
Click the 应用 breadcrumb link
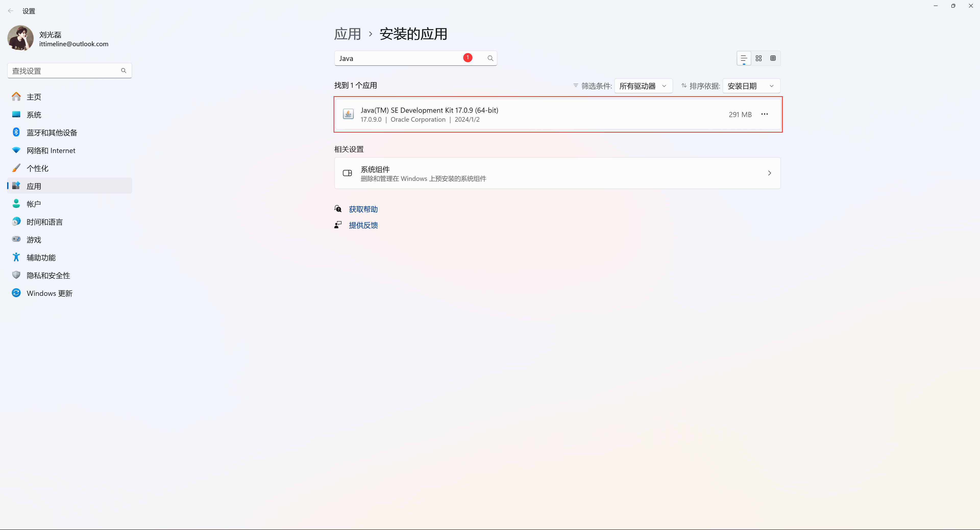click(347, 34)
